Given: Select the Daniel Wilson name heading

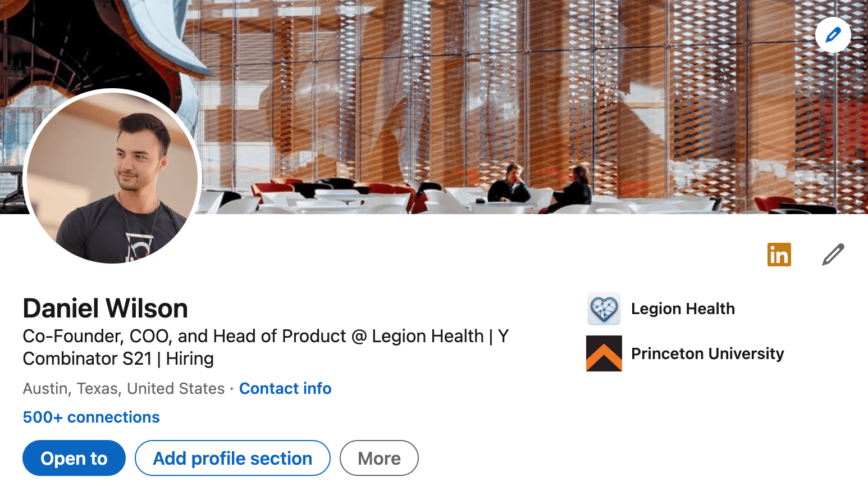Looking at the screenshot, I should 106,308.
